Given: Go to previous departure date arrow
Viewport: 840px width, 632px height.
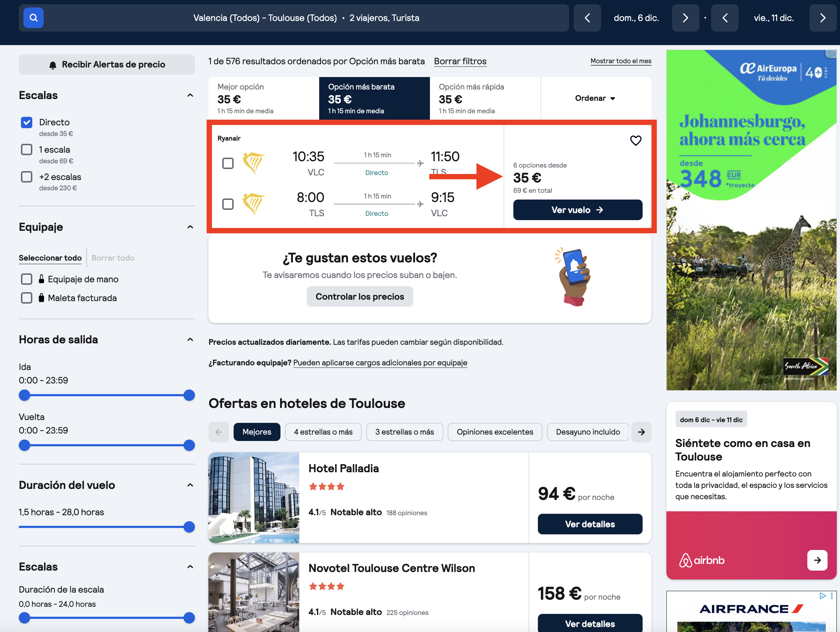Looking at the screenshot, I should coord(587,18).
